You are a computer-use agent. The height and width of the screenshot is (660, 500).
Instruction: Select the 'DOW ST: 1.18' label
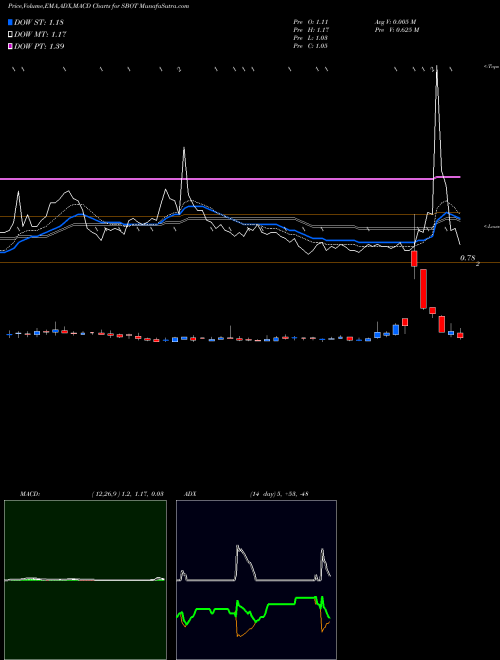point(39,22)
